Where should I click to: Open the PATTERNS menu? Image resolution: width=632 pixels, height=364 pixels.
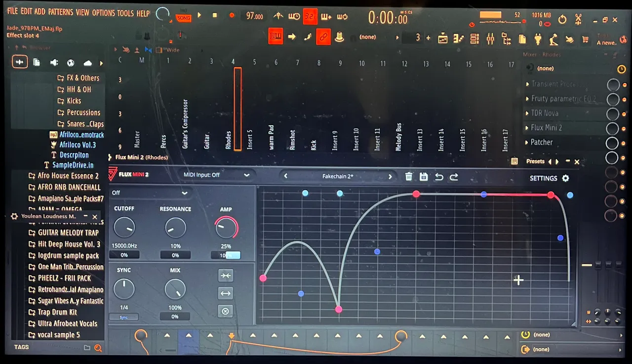[60, 12]
